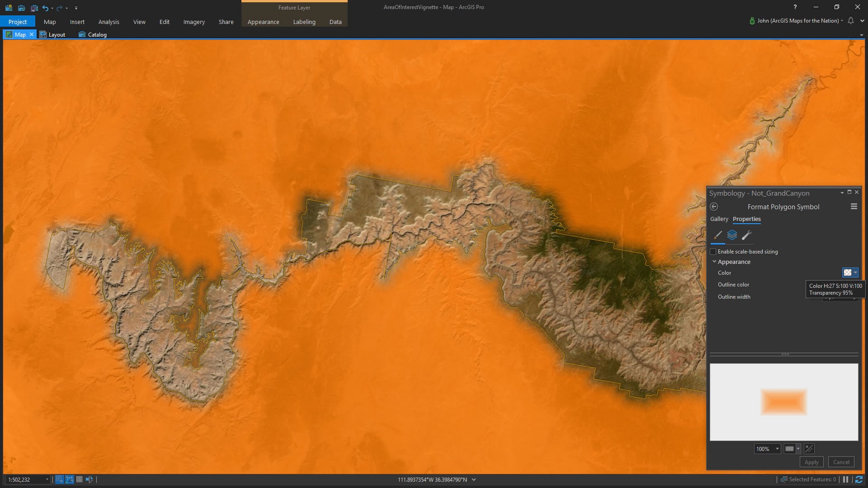Open the map scale 1:502,232 dropdown
This screenshot has height=488, width=868.
click(47, 479)
